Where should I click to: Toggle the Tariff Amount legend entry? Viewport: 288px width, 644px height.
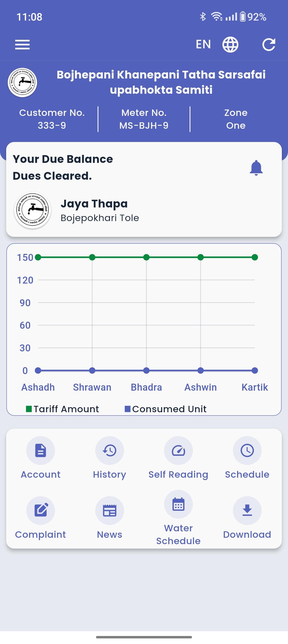(x=62, y=409)
